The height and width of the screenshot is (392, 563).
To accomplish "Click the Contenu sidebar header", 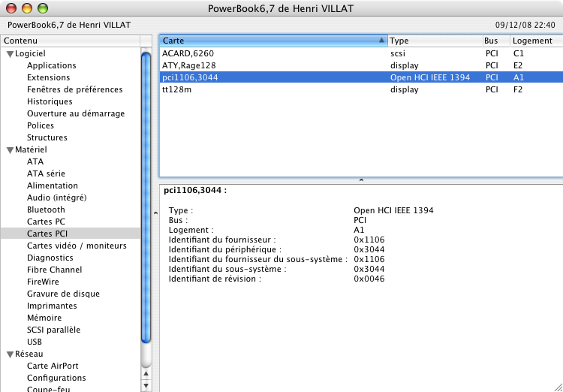I will [71, 41].
